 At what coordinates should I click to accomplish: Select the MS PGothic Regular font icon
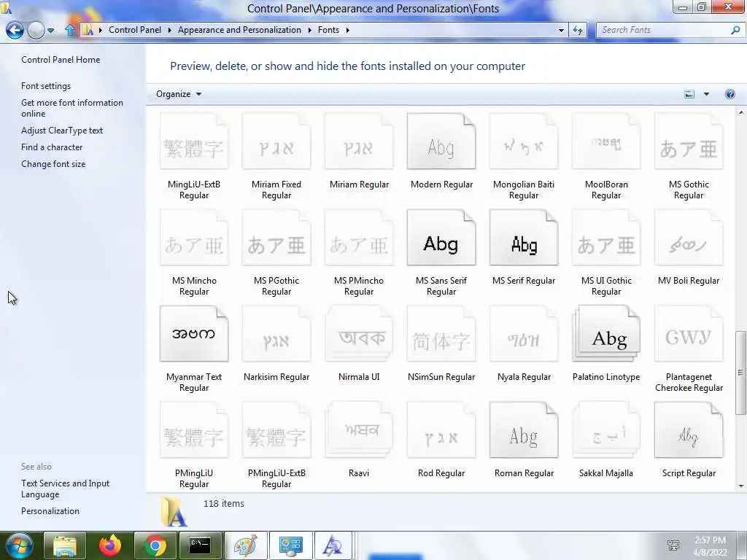[276, 237]
